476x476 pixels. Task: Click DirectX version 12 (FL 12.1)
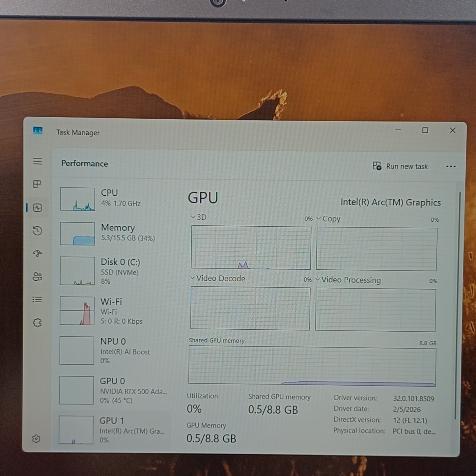[410, 420]
